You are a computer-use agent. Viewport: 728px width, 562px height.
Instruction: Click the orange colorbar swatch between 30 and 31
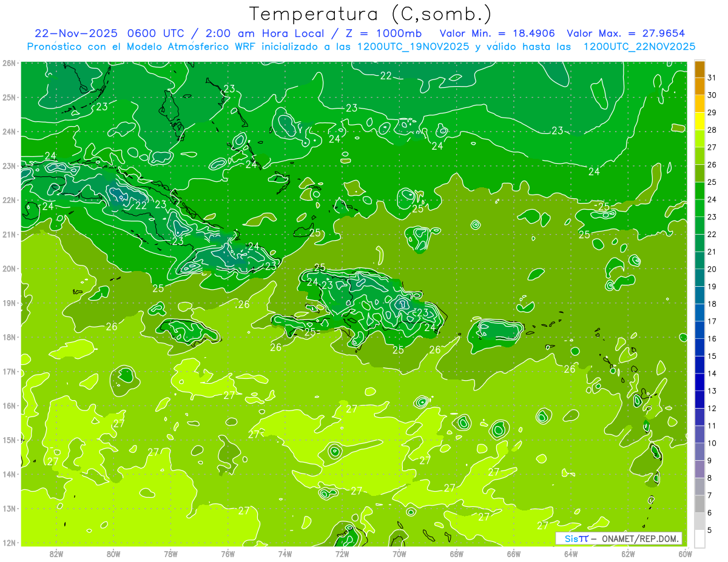pos(699,86)
